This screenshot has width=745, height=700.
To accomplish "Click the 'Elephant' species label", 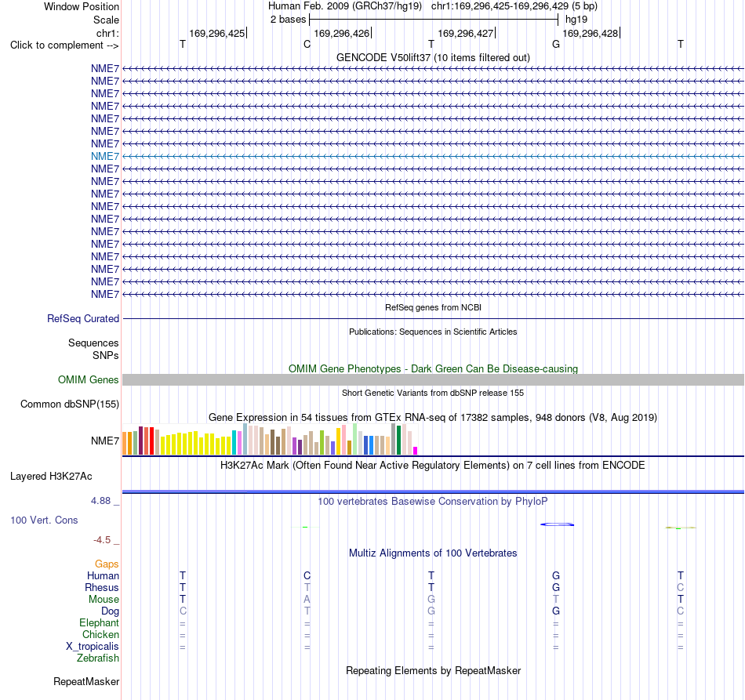I will click(99, 622).
